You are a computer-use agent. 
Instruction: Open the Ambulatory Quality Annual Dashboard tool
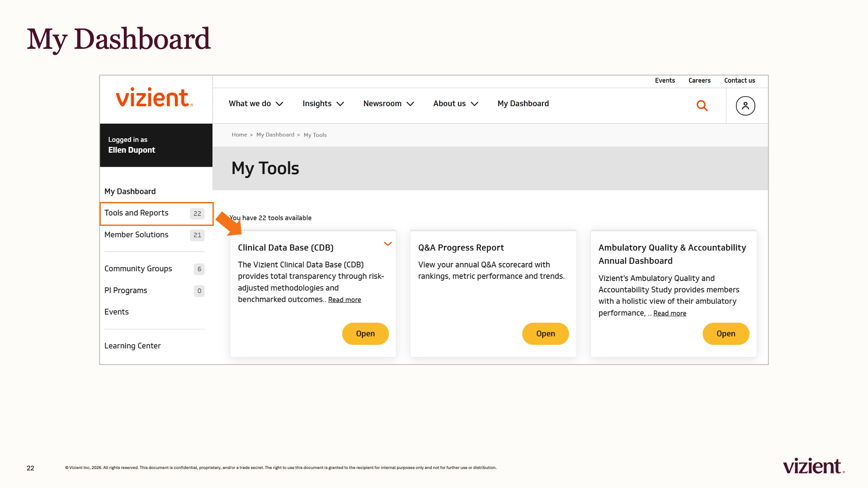(726, 333)
